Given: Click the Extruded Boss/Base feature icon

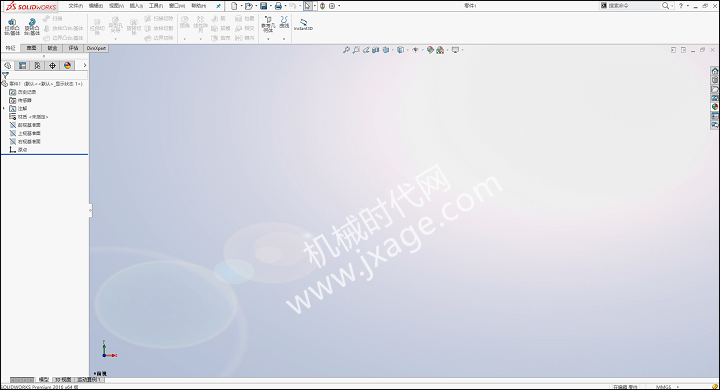Looking at the screenshot, I should (x=12, y=27).
